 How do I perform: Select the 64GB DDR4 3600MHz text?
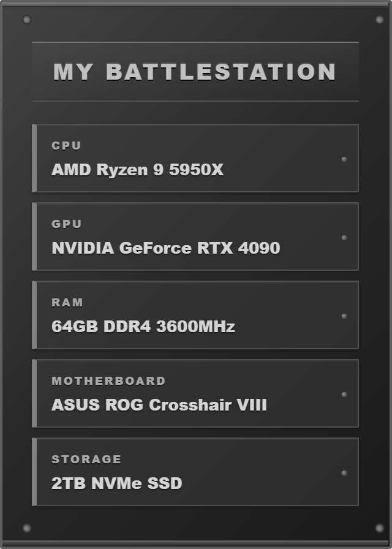point(143,327)
